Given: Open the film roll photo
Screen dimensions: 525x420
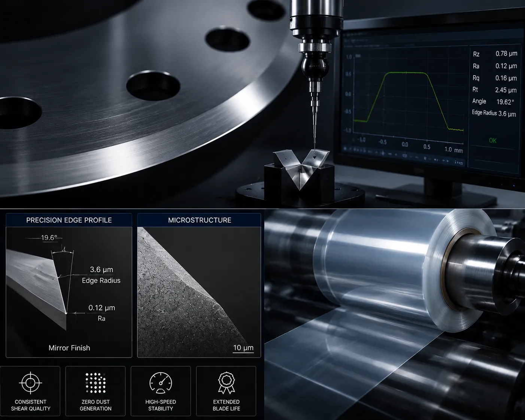Looking at the screenshot, I should pyautogui.click(x=395, y=314).
